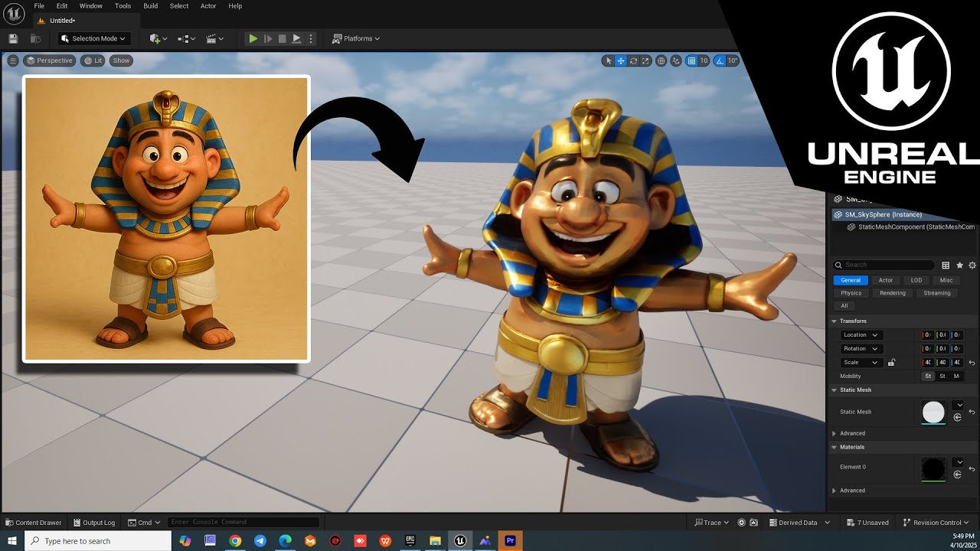Viewport: 980px width, 551px height.
Task: Choose the Translate (move) gizmo tool
Action: 621,60
